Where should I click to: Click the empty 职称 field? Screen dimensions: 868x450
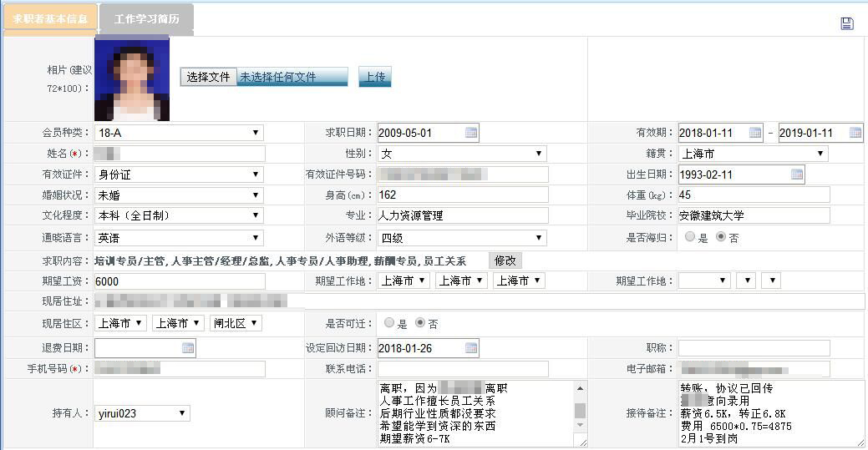coord(754,348)
